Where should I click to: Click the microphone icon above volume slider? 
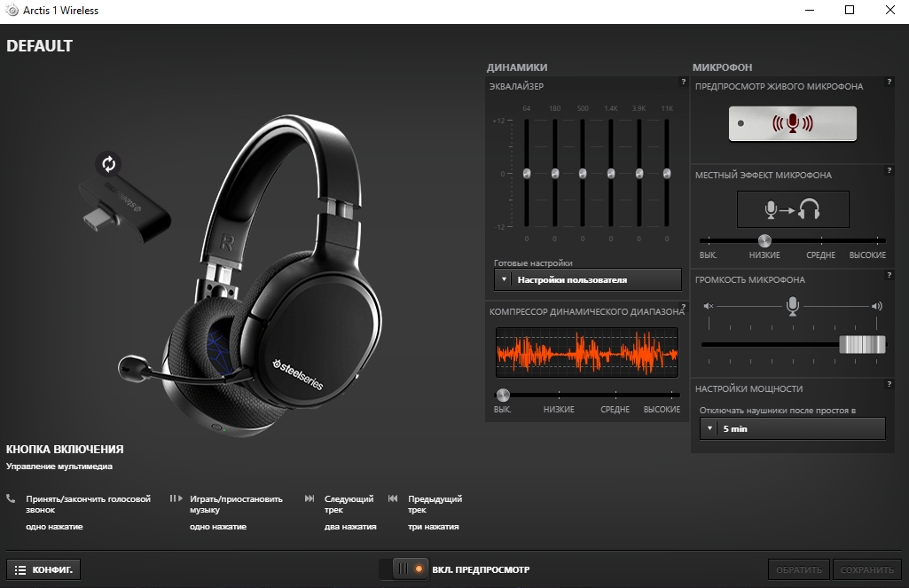[x=793, y=306]
